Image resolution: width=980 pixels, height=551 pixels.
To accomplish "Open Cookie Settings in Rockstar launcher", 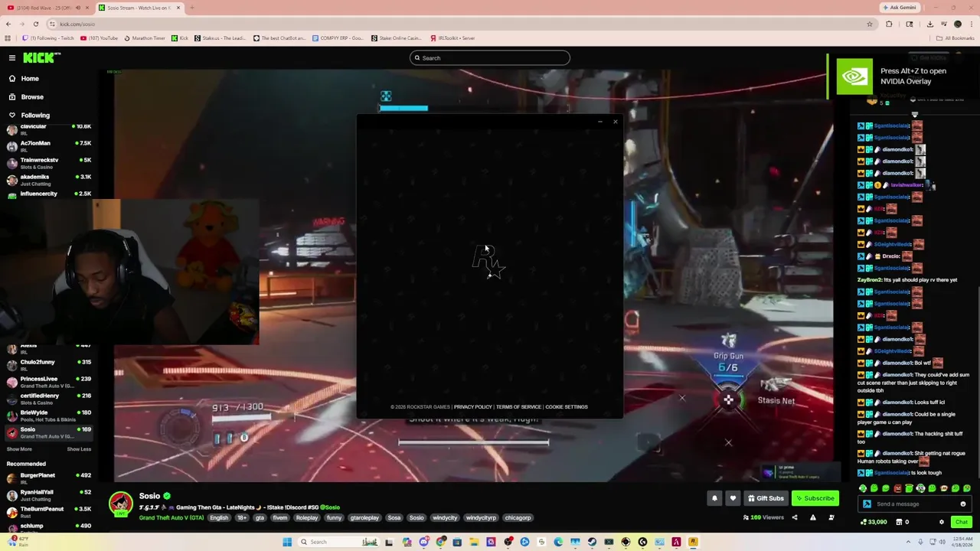I will (x=567, y=407).
